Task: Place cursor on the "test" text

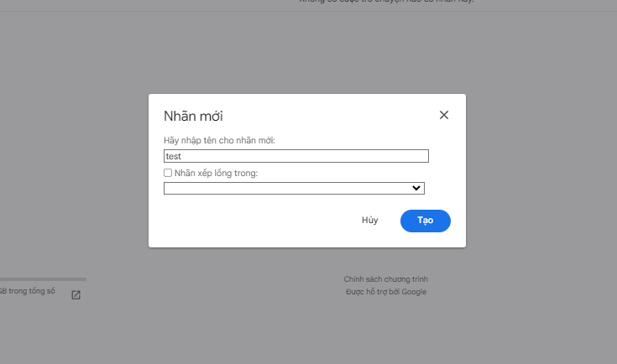Action: [174, 156]
